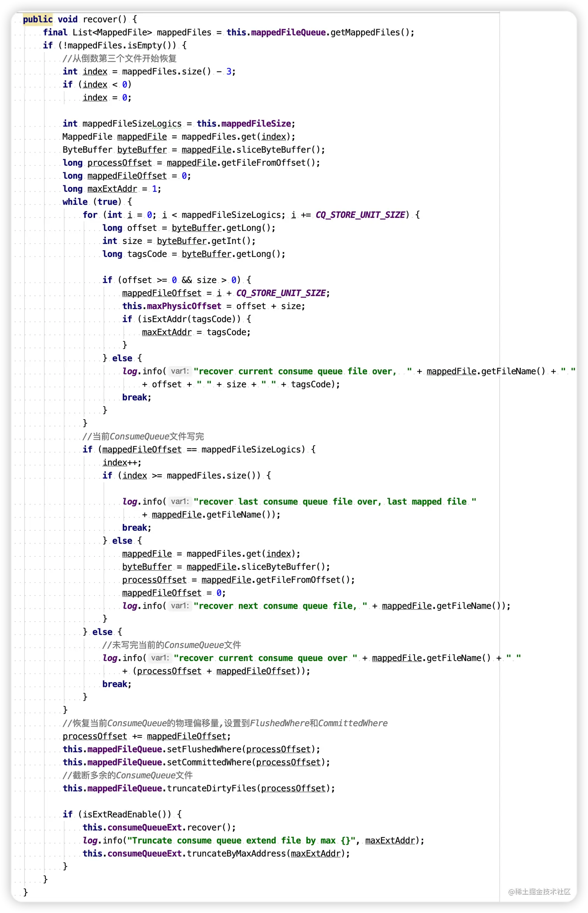The image size is (588, 913).
Task: Select the 'for (int i = 0;' loop header
Action: [x=251, y=215]
